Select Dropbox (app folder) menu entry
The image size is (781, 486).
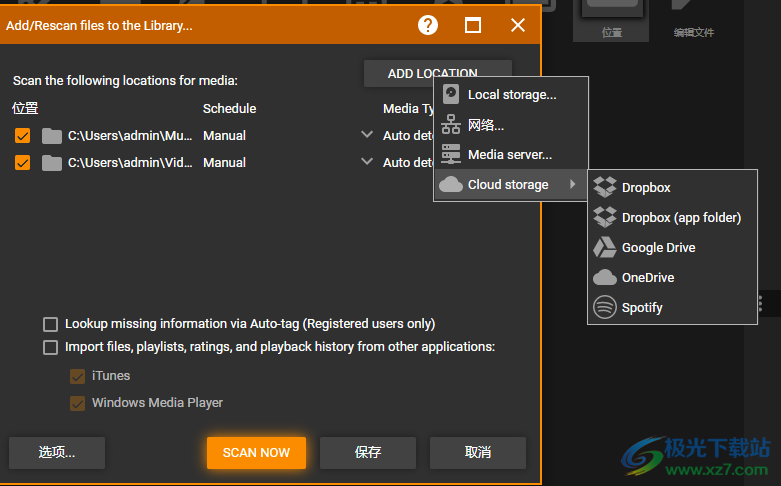681,217
